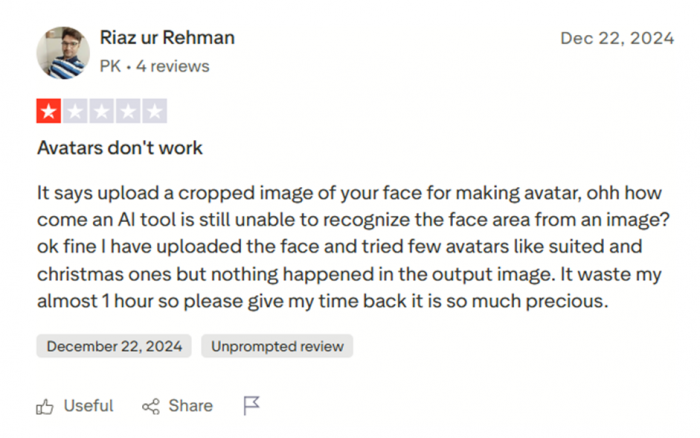The image size is (700, 438).
Task: Click the fourth grey rating star
Action: pyautogui.click(x=127, y=111)
